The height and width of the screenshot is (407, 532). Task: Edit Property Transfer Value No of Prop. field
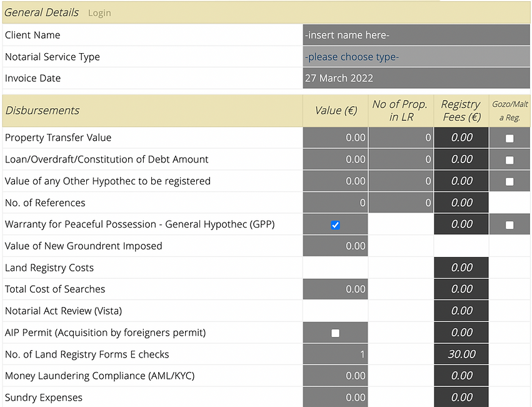pyautogui.click(x=401, y=138)
